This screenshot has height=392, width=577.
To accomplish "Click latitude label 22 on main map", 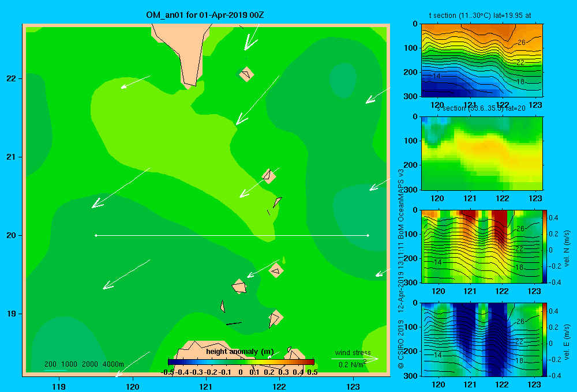I will 12,78.
